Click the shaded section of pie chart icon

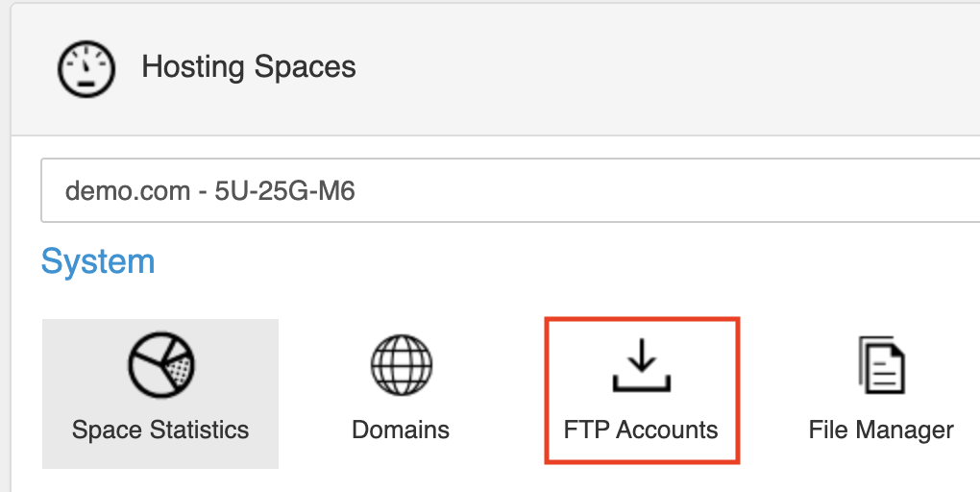pyautogui.click(x=180, y=370)
